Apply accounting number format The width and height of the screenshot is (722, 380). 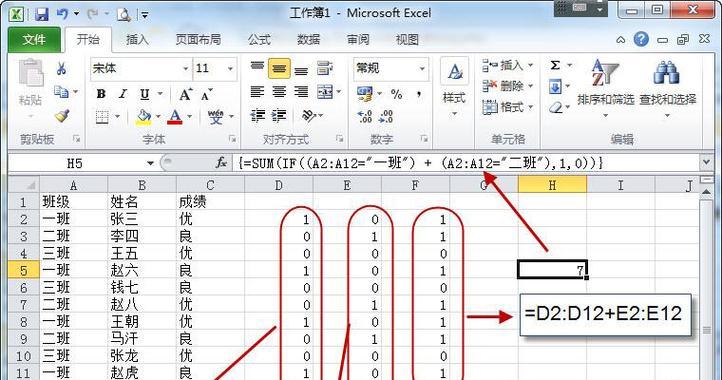(x=365, y=94)
